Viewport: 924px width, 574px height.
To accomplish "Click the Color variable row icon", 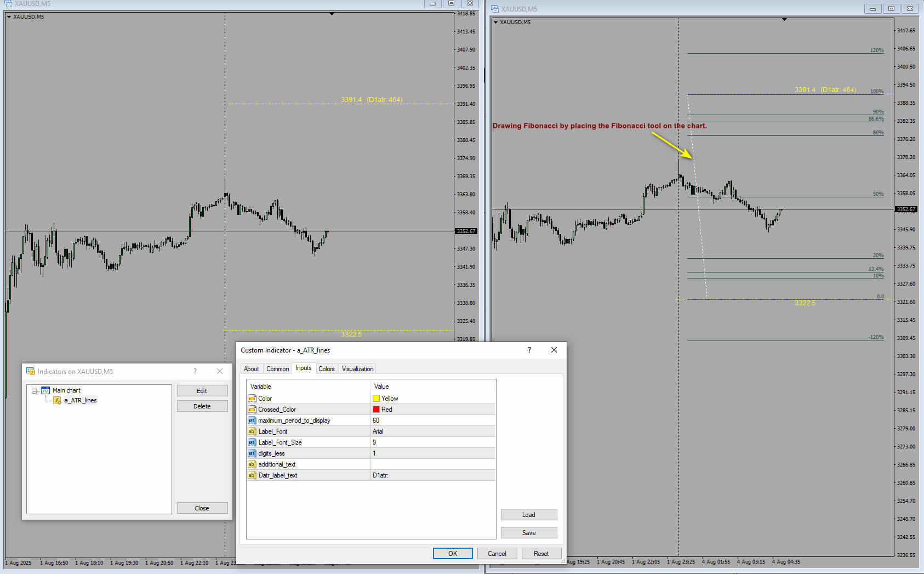I will click(x=252, y=399).
